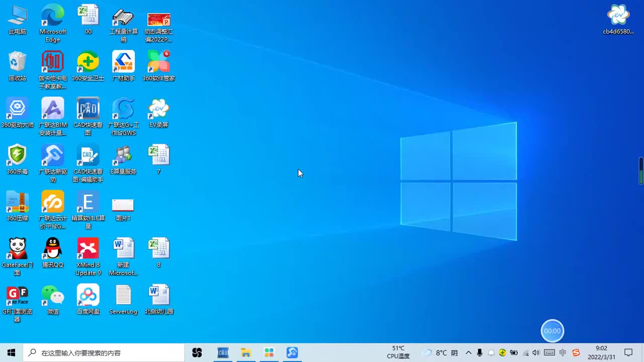This screenshot has height=362, width=644.
Task: Select the E算量服务 shortcut
Action: [123, 160]
